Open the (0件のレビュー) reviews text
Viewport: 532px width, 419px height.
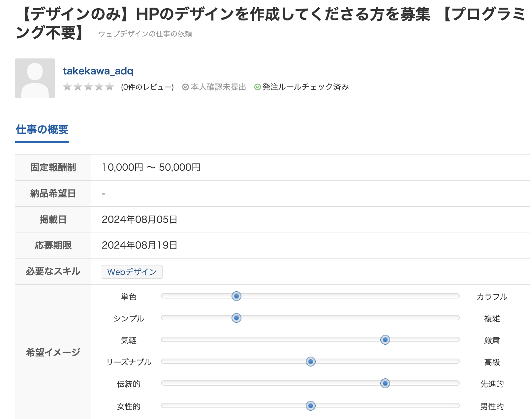pyautogui.click(x=147, y=87)
